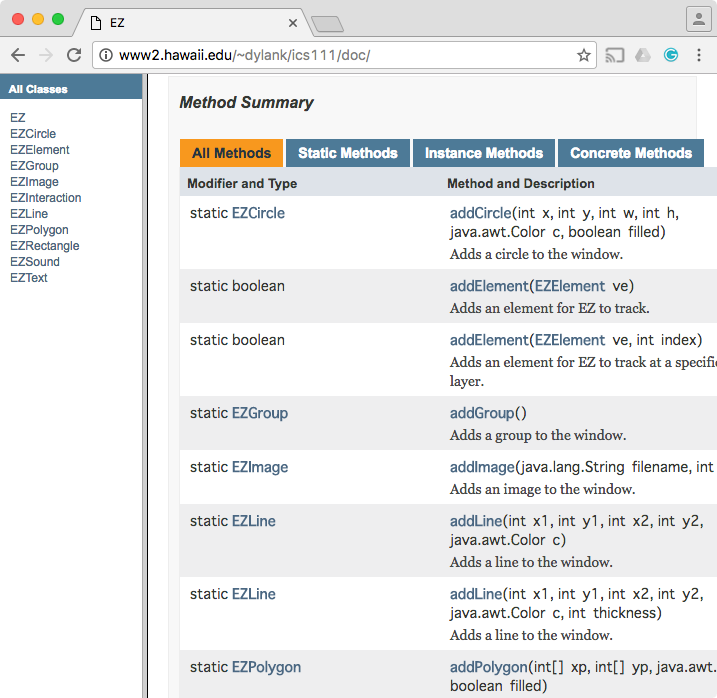717x698 pixels.
Task: Switch to the Static Methods tab
Action: [x=347, y=153]
